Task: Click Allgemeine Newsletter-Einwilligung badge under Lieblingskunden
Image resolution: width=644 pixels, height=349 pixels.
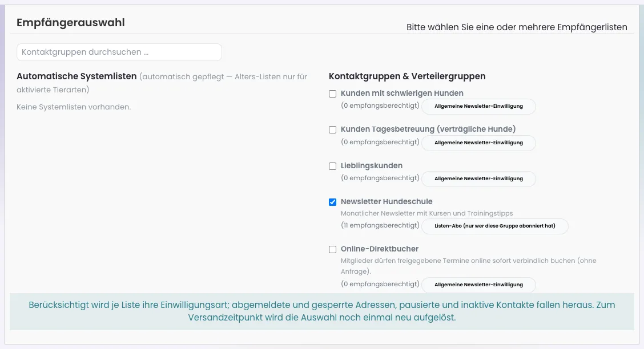Action: coord(478,179)
